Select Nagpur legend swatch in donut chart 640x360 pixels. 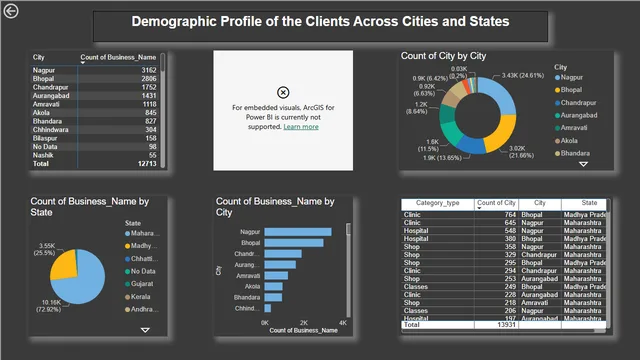pos(557,78)
